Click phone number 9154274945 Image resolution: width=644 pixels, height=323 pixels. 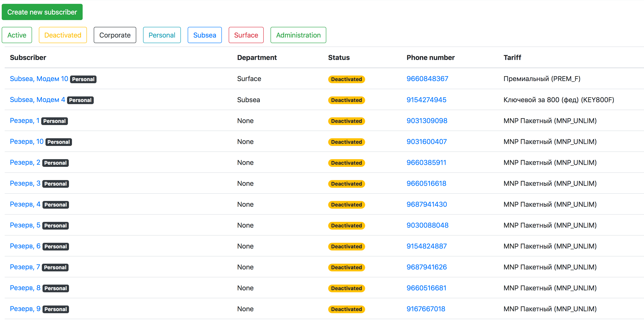pyautogui.click(x=426, y=100)
